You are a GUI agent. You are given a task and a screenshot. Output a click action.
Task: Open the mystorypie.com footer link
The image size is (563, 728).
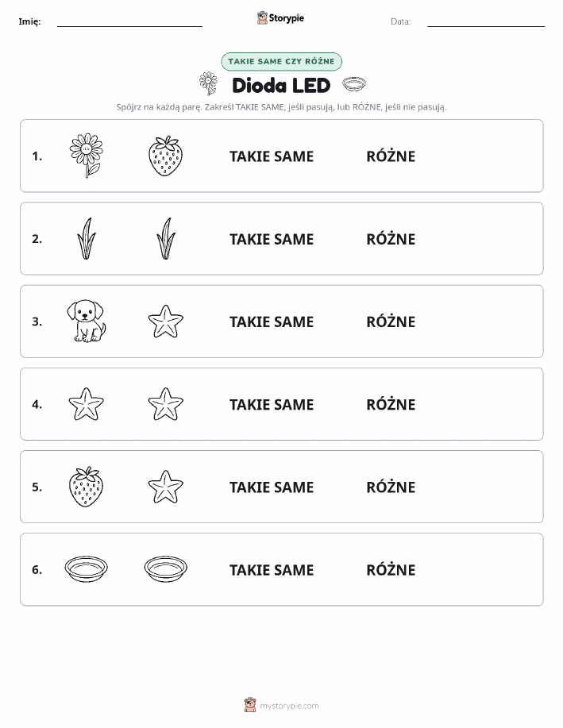coord(289,706)
